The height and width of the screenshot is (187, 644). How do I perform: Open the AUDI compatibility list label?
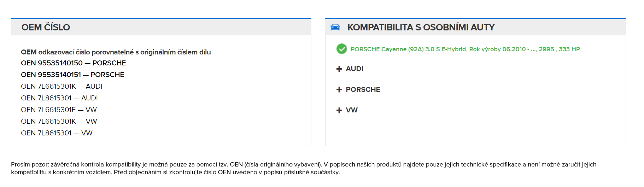click(x=355, y=69)
